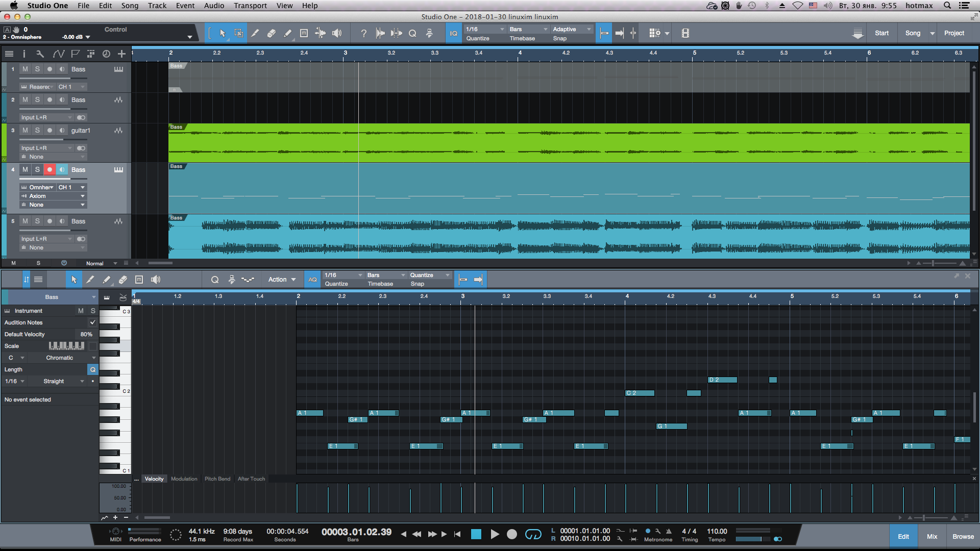Screen dimensions: 980x551
Task: Select the Split tool in the top toolbar
Action: tap(255, 33)
